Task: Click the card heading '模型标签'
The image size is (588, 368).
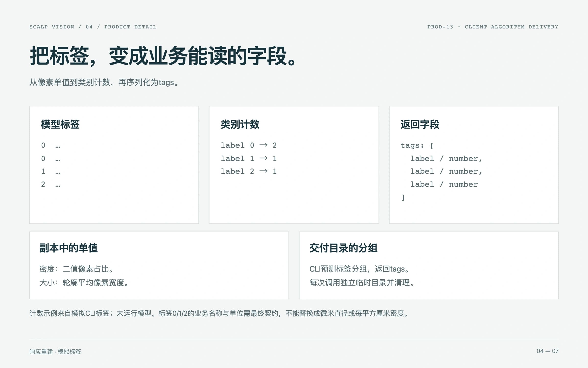Action: (x=60, y=124)
